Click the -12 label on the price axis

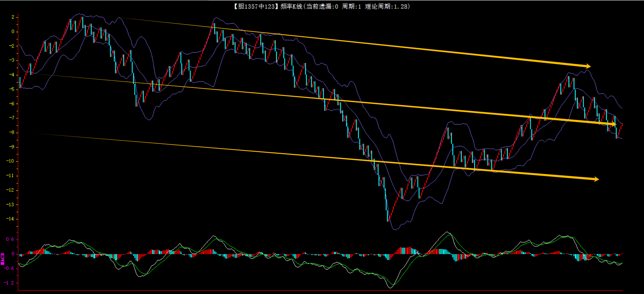[10, 190]
